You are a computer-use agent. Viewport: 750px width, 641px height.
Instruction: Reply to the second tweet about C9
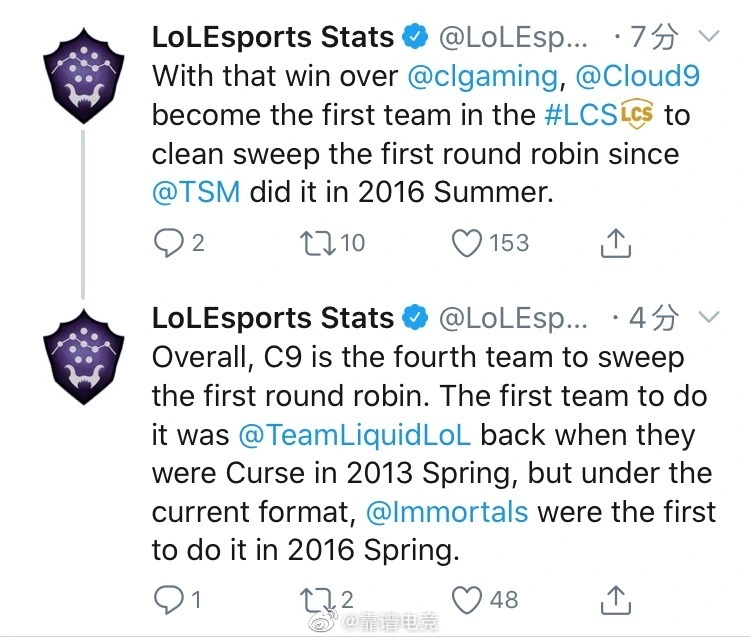pyautogui.click(x=168, y=599)
